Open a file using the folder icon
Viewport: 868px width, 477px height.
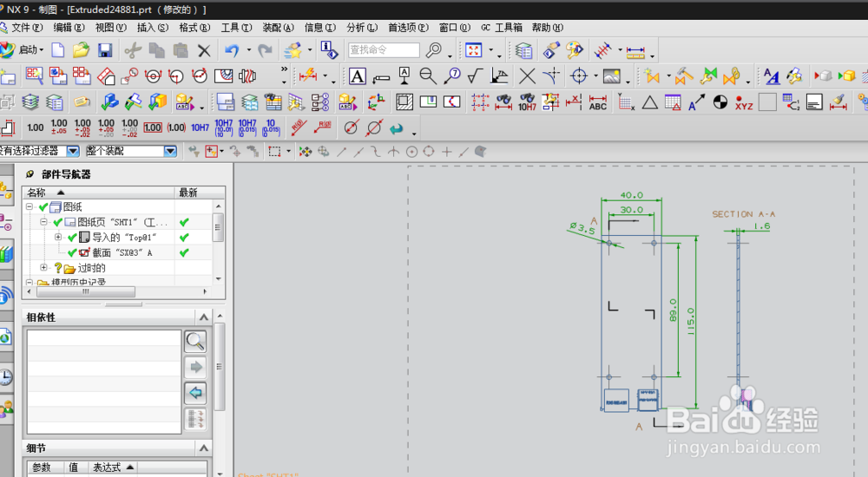81,50
